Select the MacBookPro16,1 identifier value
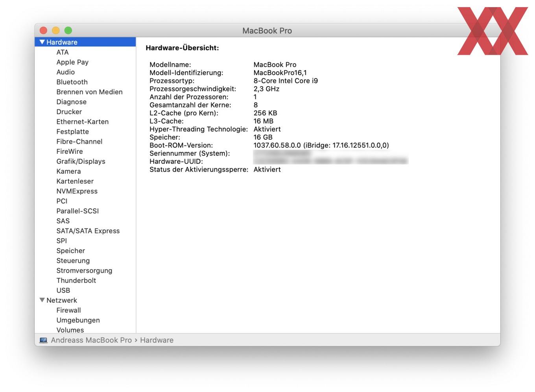Viewport: 535px width, 392px height. click(x=280, y=72)
